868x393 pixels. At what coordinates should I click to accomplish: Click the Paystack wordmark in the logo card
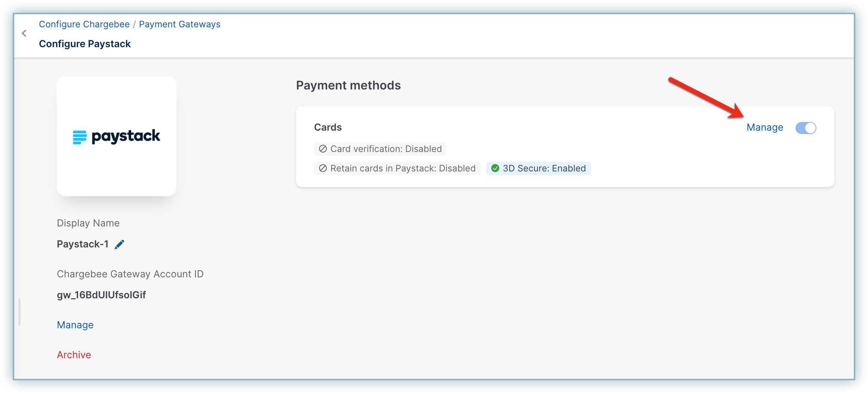126,136
